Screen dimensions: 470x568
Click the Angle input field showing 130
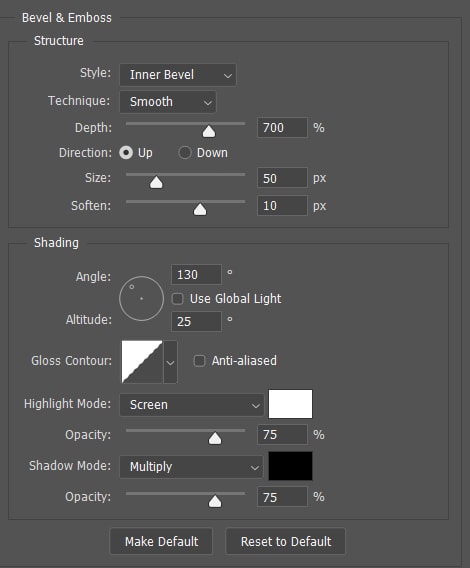pyautogui.click(x=196, y=275)
